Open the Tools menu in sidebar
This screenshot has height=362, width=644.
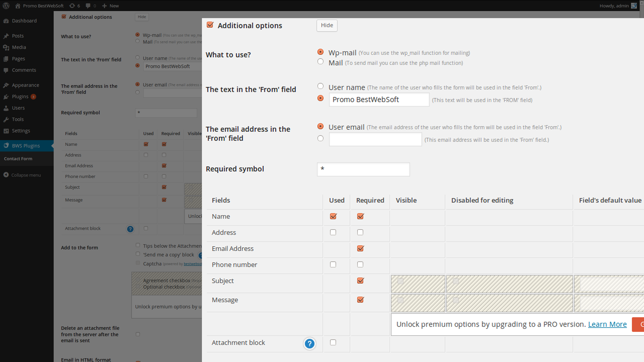(18, 119)
